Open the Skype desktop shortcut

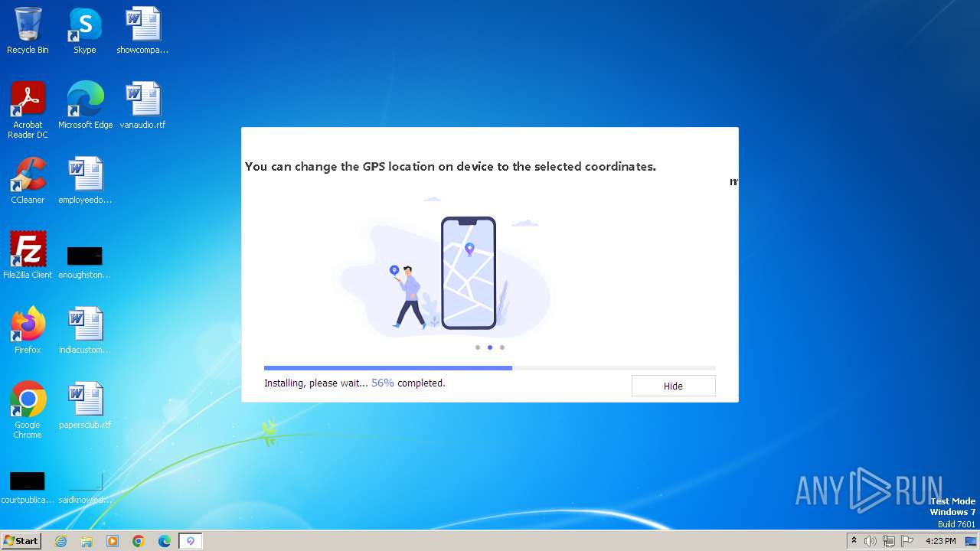tap(85, 31)
